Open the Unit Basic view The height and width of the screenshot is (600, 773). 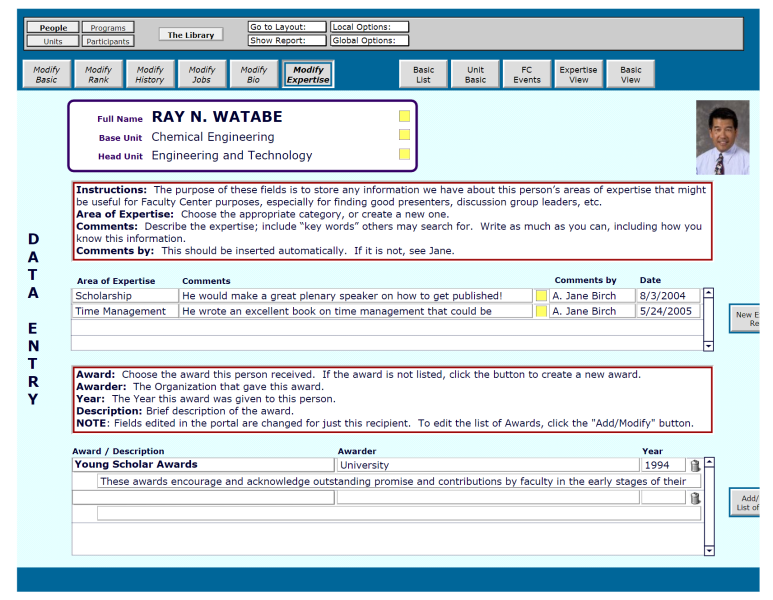click(475, 74)
